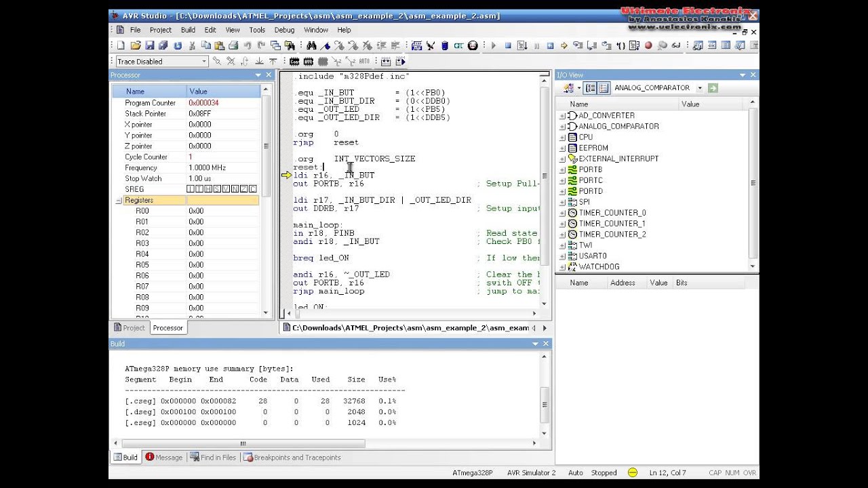Click the Build output horizontal scrollbar

coord(243,444)
